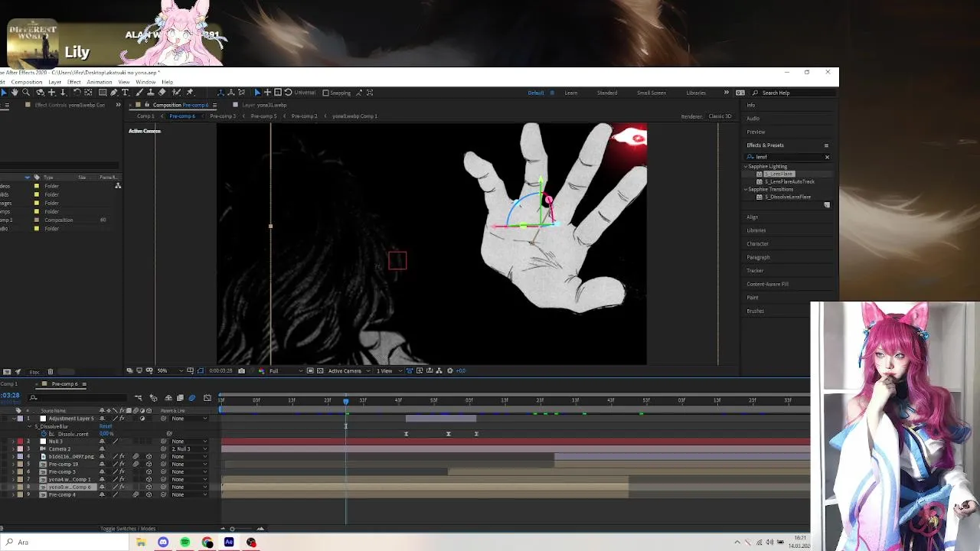Click the current time indicator playhead
The image size is (980, 551).
tap(345, 401)
